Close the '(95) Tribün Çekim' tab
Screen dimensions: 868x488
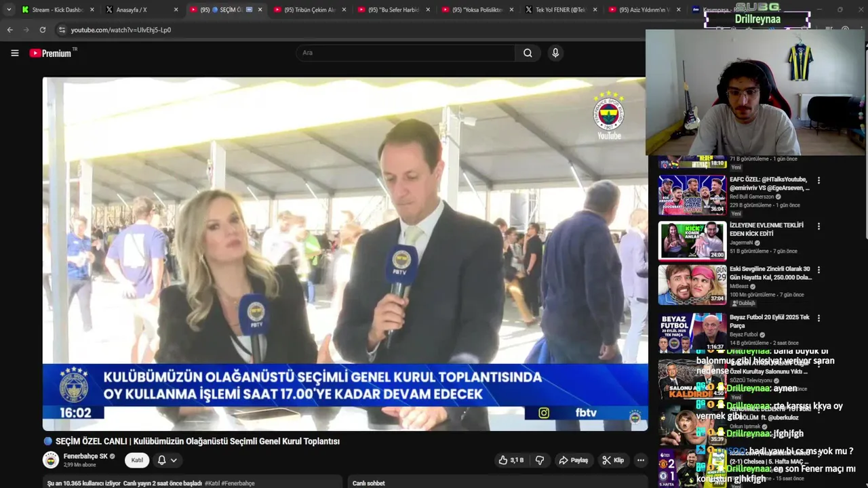pyautogui.click(x=344, y=9)
